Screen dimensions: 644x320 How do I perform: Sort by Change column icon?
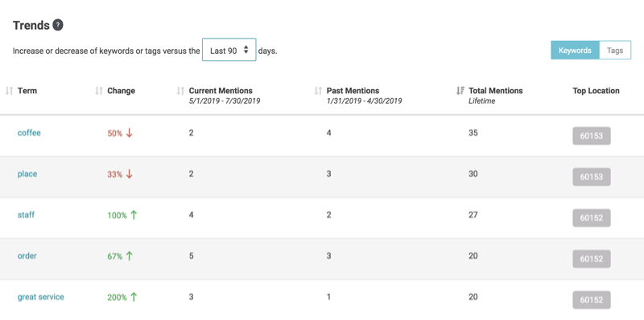pyautogui.click(x=98, y=91)
